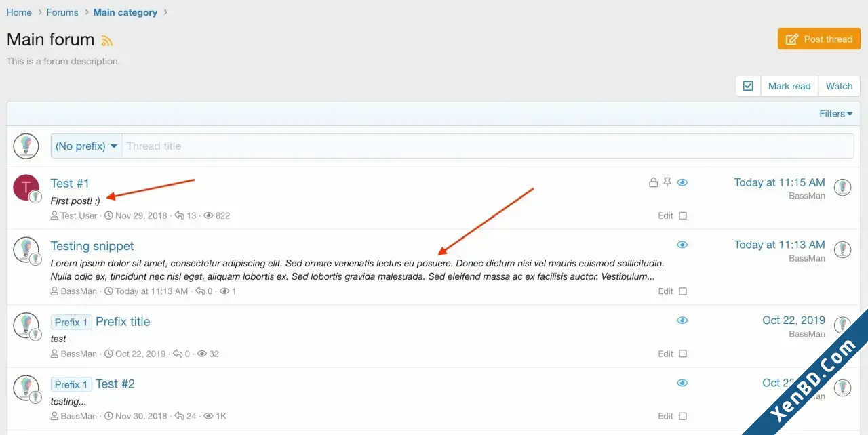Open the Testing snippet thread
The image size is (868, 435).
pos(92,246)
